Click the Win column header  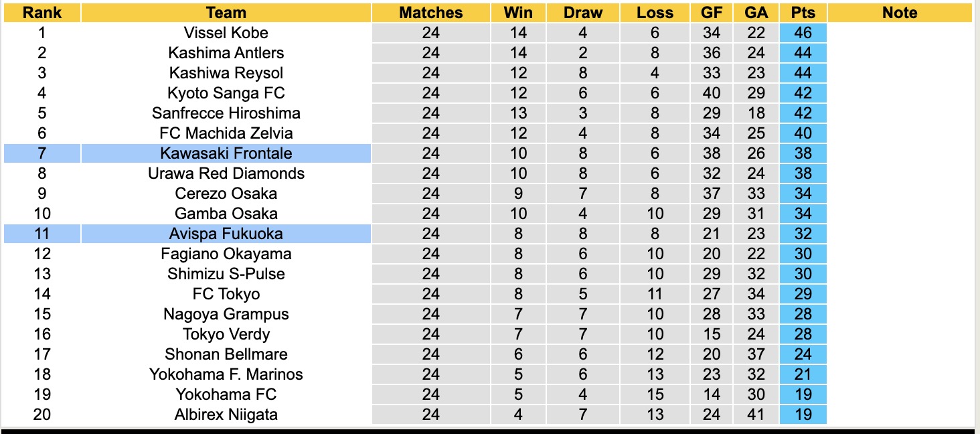[518, 13]
